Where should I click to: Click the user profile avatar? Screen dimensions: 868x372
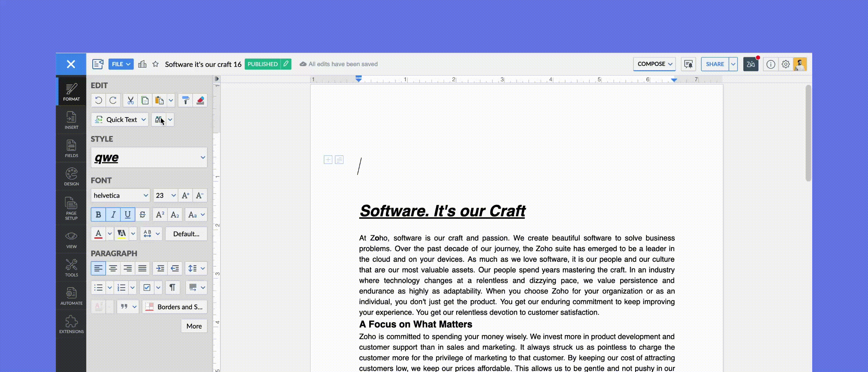pos(800,64)
